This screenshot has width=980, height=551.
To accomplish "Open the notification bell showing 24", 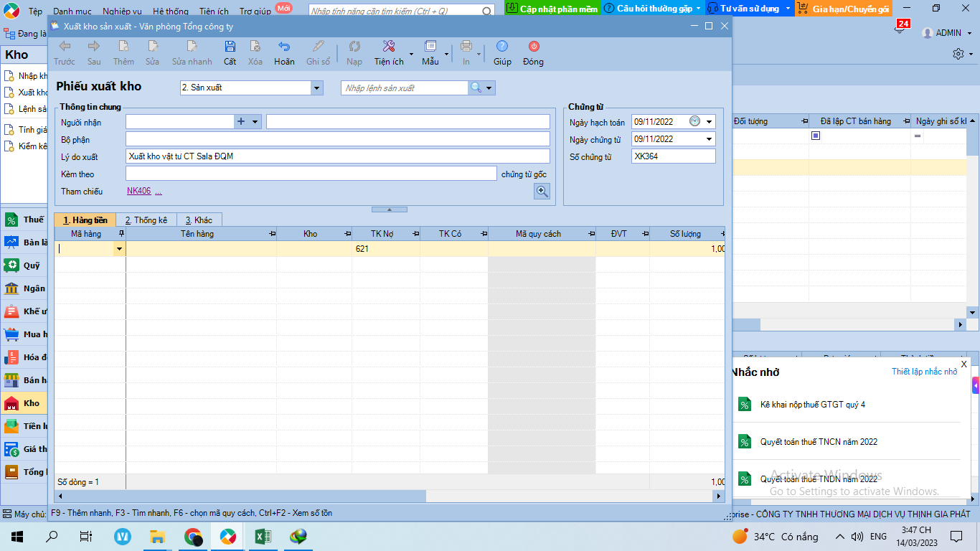I will (x=900, y=29).
